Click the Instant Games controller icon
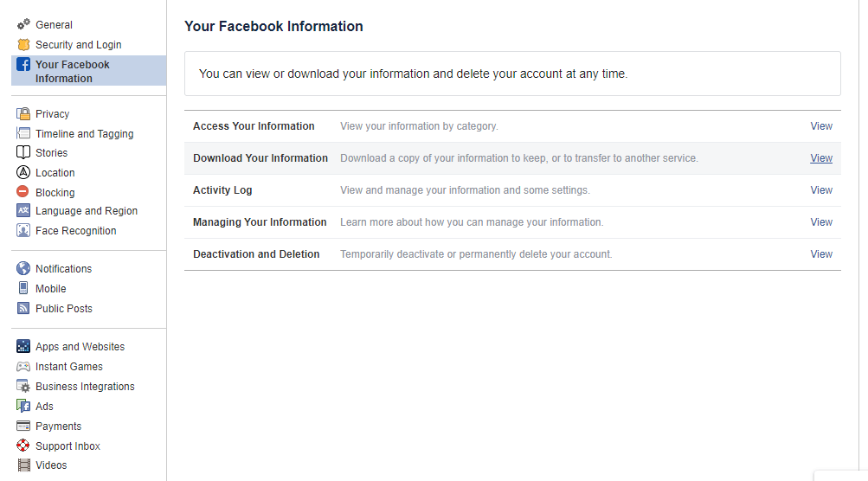 click(x=23, y=366)
